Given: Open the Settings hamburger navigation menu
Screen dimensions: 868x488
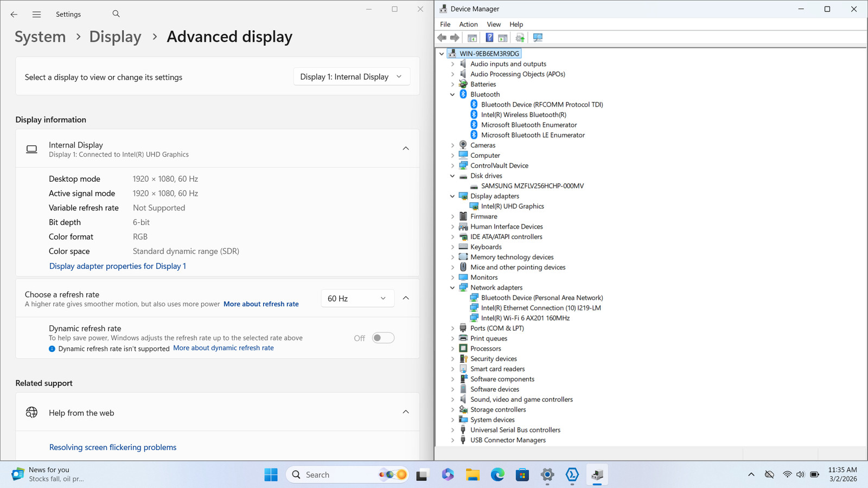Looking at the screenshot, I should tap(36, 15).
